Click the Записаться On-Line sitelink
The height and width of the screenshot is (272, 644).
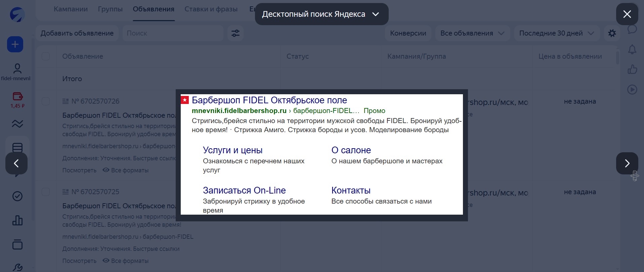[x=244, y=190]
